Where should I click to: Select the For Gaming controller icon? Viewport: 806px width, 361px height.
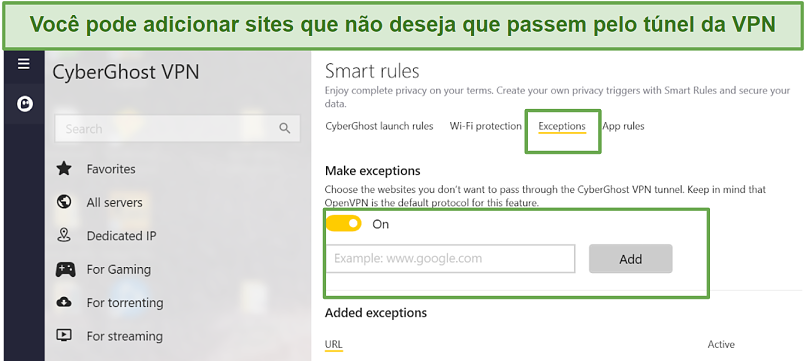coord(65,269)
